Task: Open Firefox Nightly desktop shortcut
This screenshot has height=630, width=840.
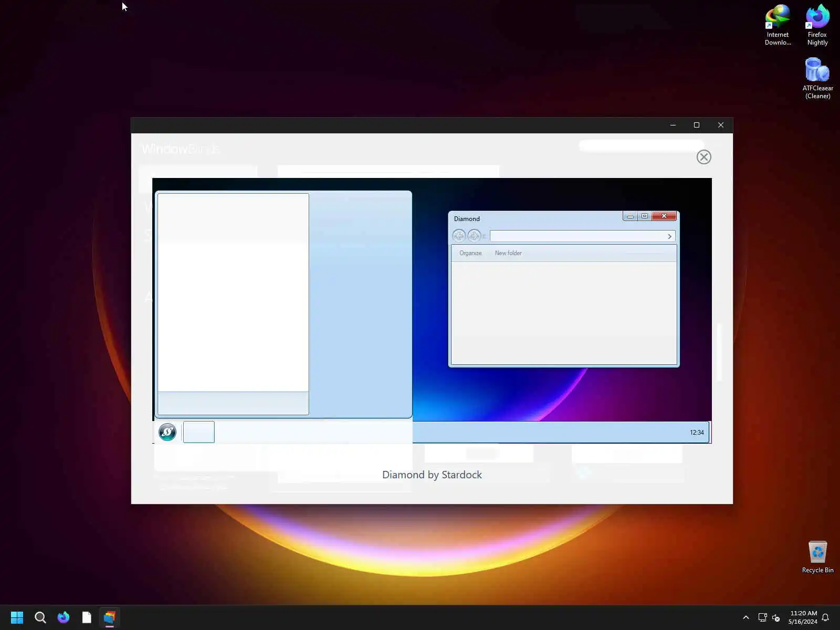Action: (817, 25)
